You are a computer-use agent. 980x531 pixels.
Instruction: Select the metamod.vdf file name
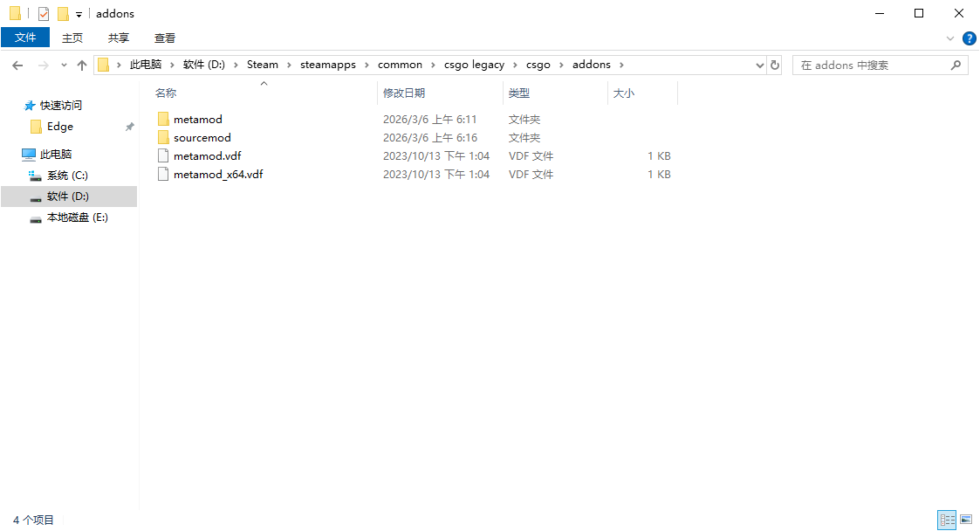click(x=207, y=155)
